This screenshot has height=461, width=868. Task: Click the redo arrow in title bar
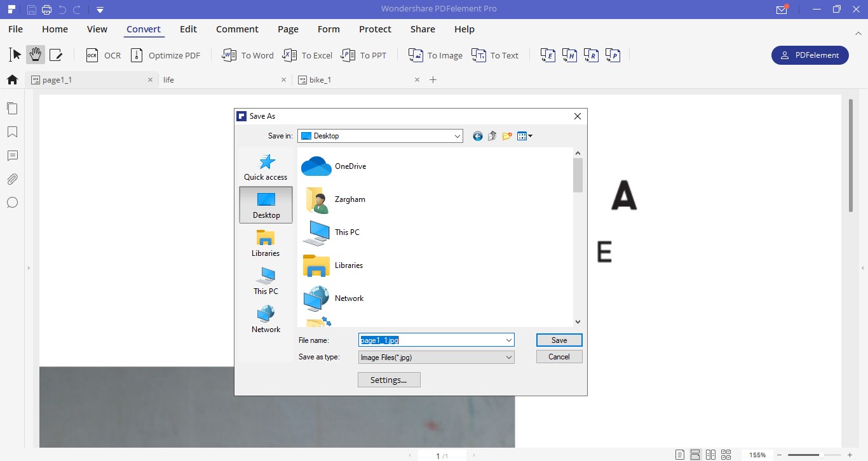coord(77,10)
